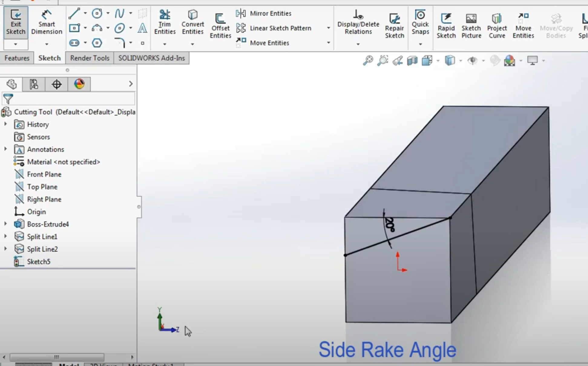Select the Right Plane
588x366 pixels.
(44, 199)
